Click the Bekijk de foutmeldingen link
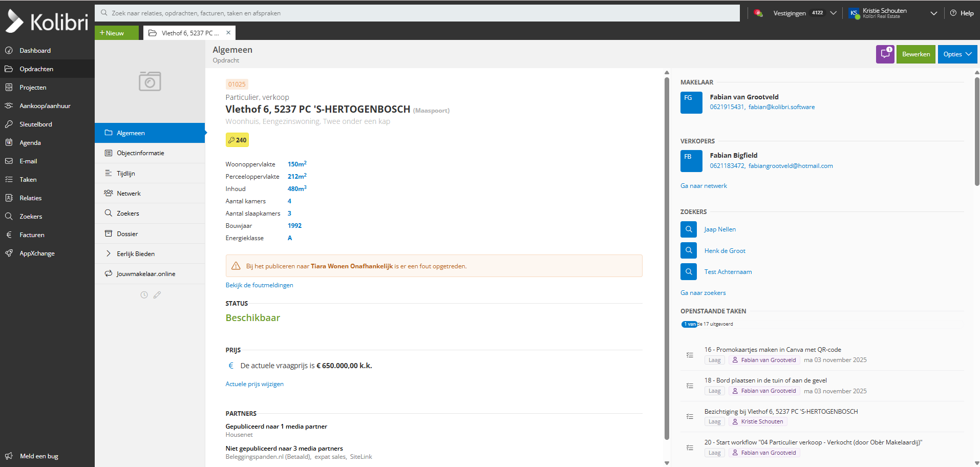Screen dimensions: 980x467 point(259,285)
